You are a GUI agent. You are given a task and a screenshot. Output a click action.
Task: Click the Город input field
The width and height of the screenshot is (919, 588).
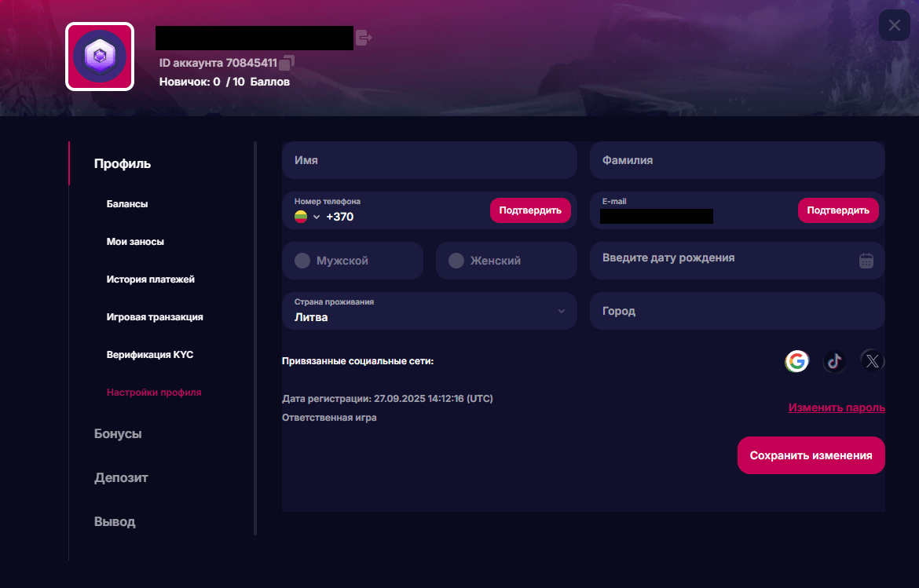737,311
